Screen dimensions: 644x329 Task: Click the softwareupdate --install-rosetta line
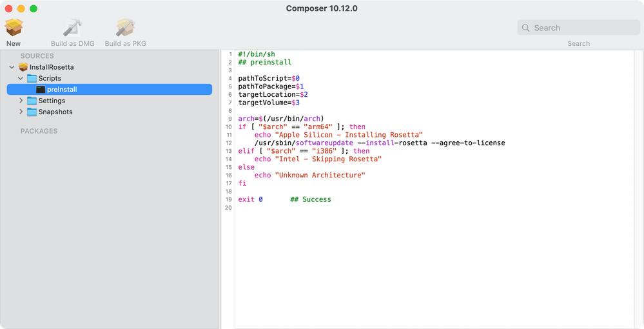coord(380,143)
